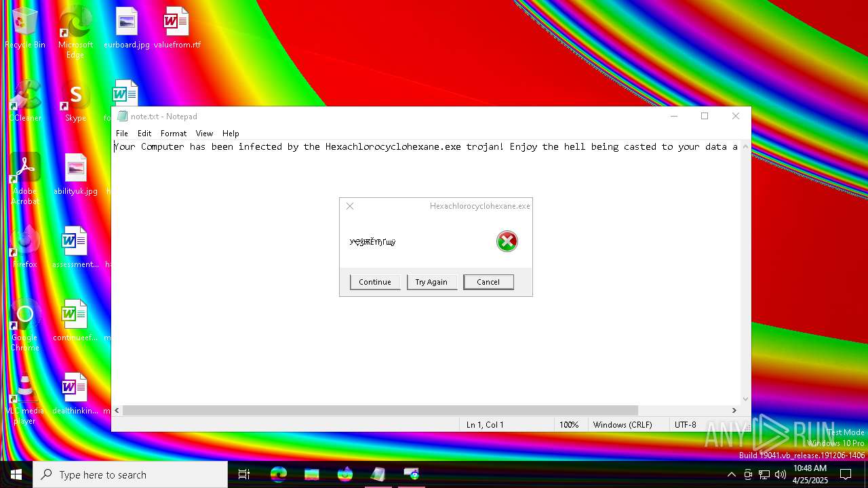The width and height of the screenshot is (868, 488).
Task: Open Adobe Acrobat desktop shortcut
Action: coord(25,179)
